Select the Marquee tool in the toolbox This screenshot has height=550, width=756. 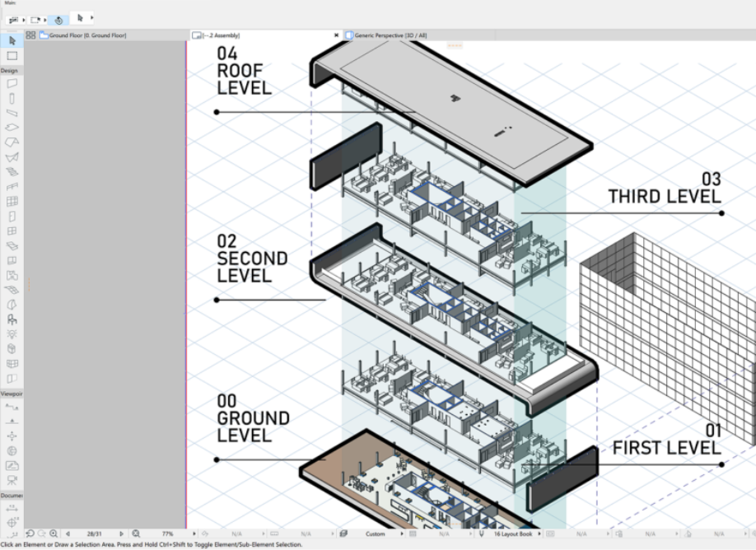pyautogui.click(x=12, y=56)
